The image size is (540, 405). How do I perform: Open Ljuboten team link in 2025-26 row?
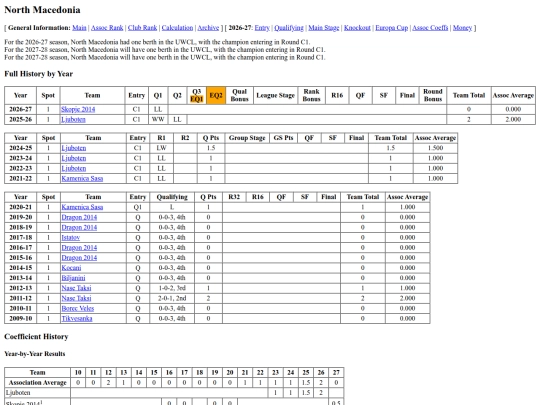click(x=73, y=120)
